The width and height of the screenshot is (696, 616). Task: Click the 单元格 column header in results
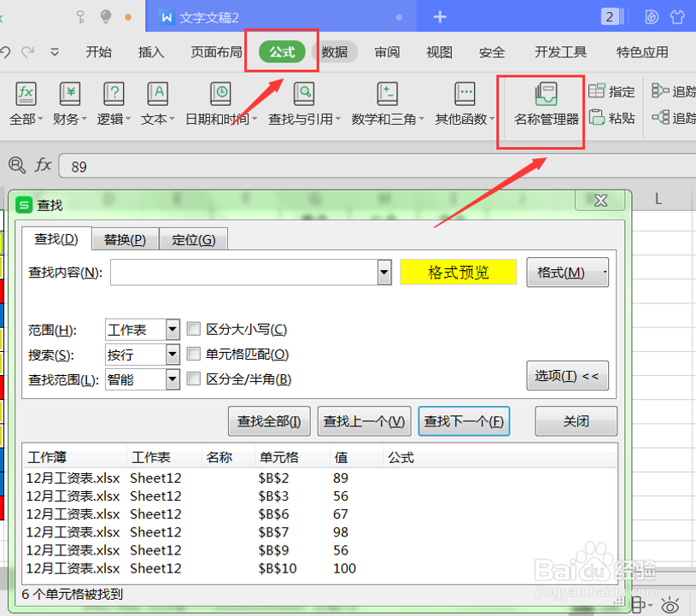point(293,457)
